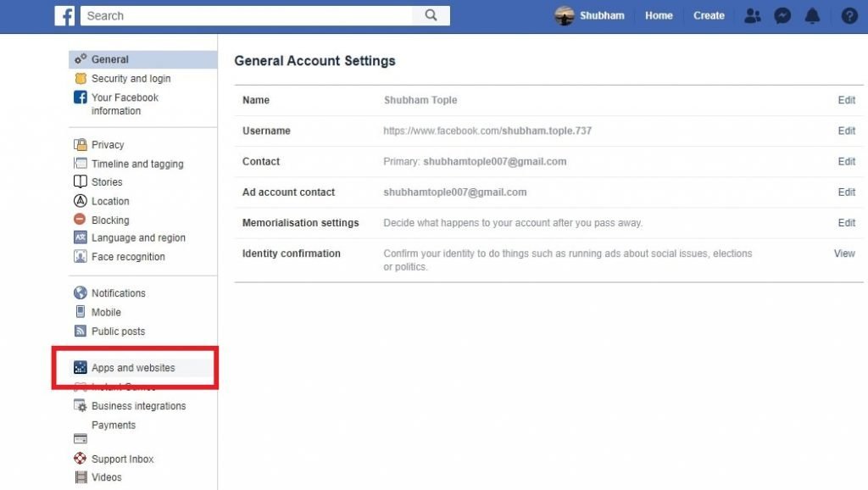
Task: Go to Home in top bar
Action: tap(659, 15)
